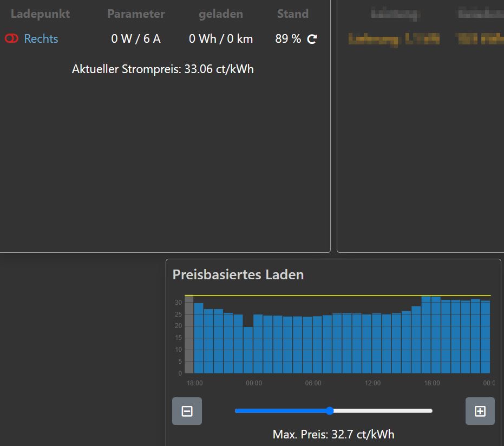Select the gray current-hour bar in price chart
The width and height of the screenshot is (504, 446).
click(189, 336)
